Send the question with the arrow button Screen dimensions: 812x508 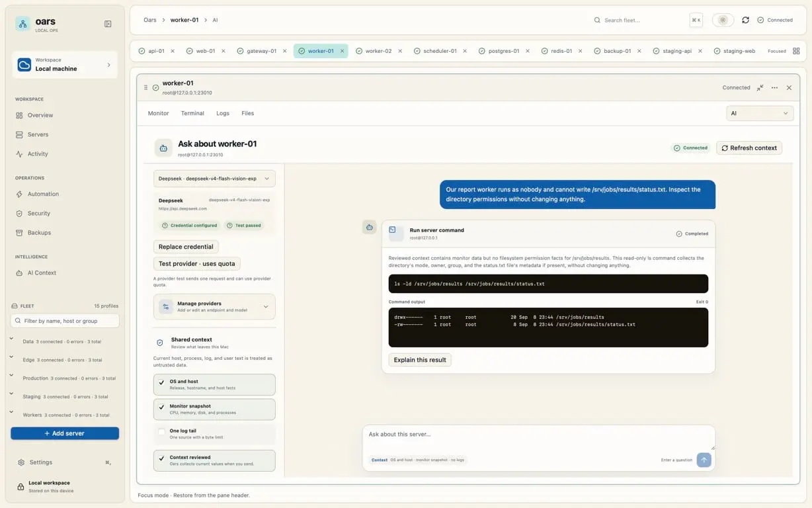(704, 460)
